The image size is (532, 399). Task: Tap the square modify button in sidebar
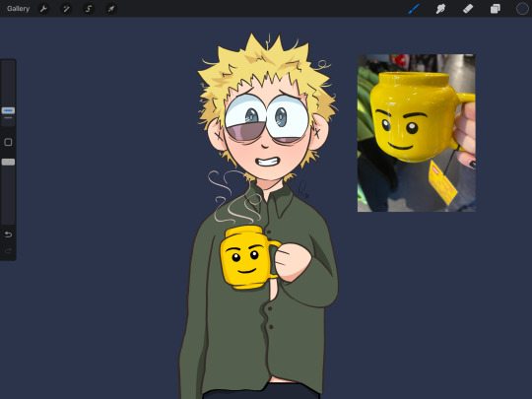(x=8, y=142)
